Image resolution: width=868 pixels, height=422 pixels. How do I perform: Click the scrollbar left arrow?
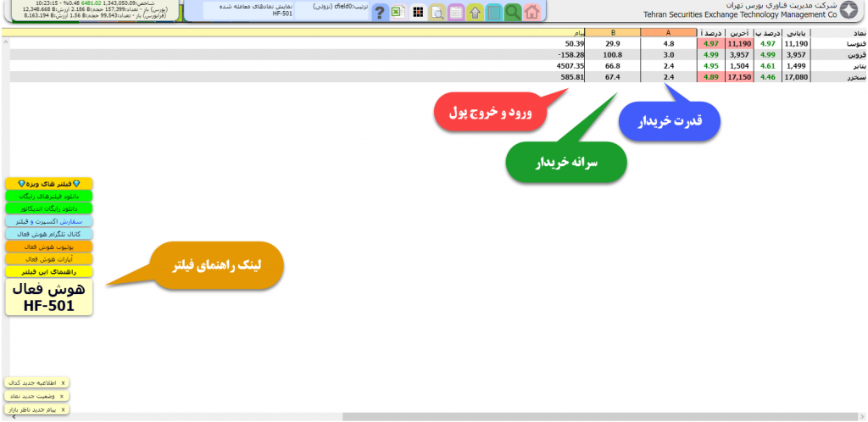13,417
